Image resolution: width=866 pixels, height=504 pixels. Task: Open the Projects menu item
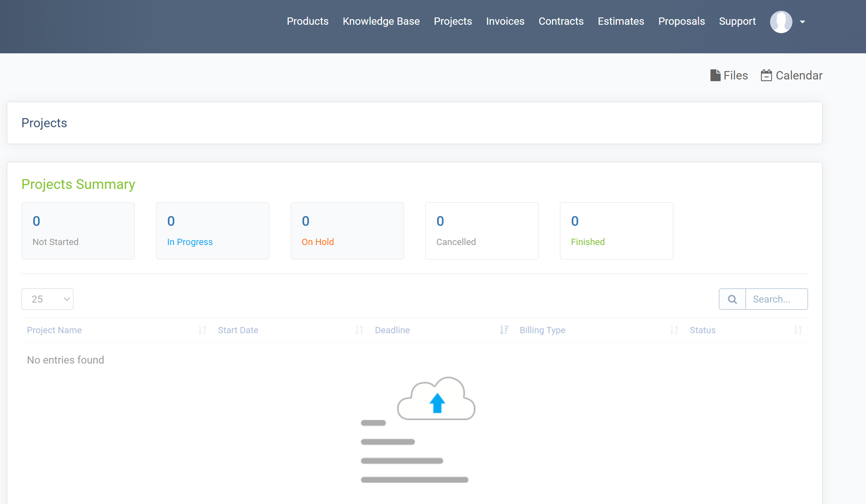453,21
